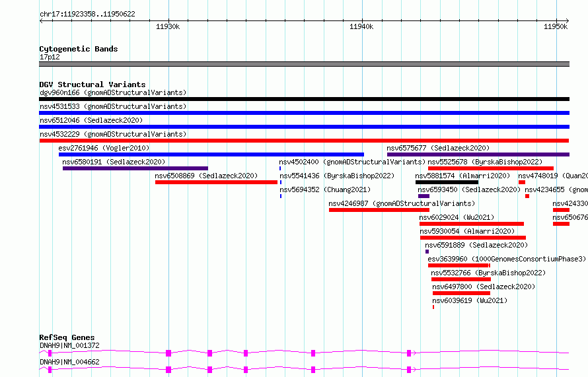Click the red nsv6508869 variant bar
Screen dimensions: 588x377
[217, 182]
